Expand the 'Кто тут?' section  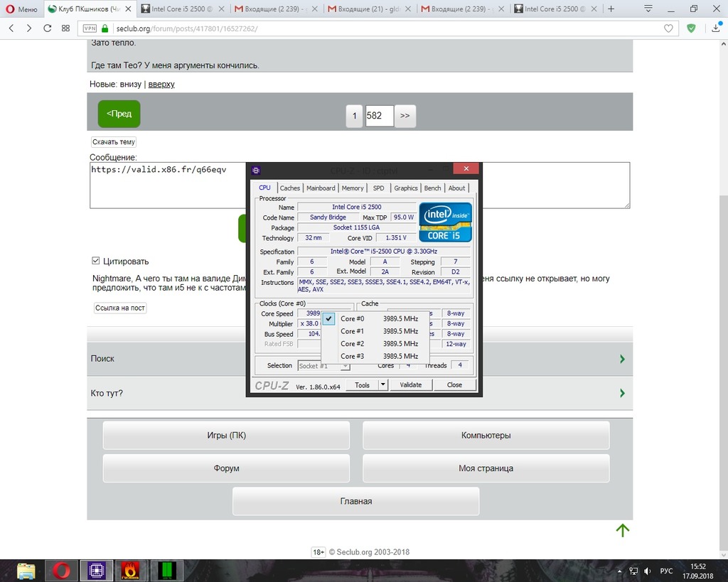[360, 393]
